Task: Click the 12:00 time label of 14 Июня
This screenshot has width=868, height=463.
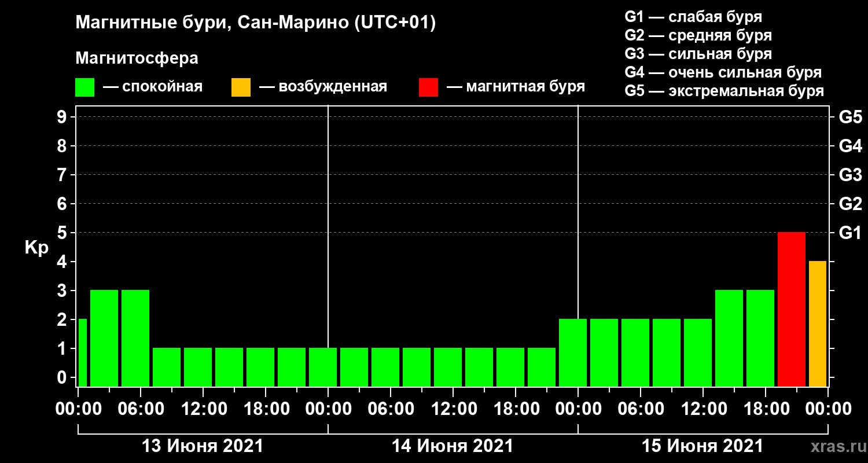Action: point(453,409)
